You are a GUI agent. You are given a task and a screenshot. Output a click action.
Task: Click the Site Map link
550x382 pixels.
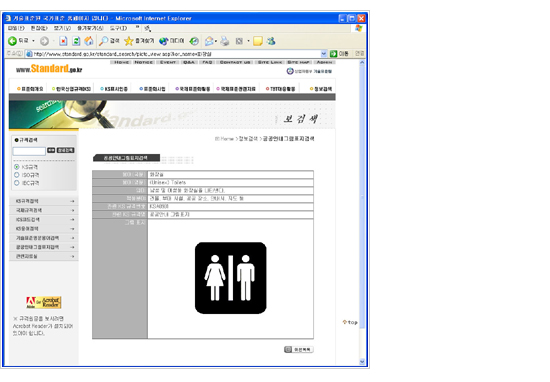(x=298, y=62)
